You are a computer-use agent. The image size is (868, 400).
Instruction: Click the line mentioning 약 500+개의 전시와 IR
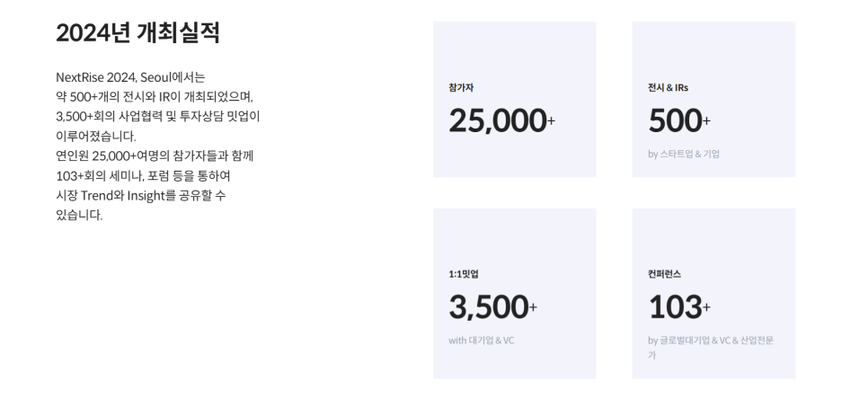click(155, 97)
